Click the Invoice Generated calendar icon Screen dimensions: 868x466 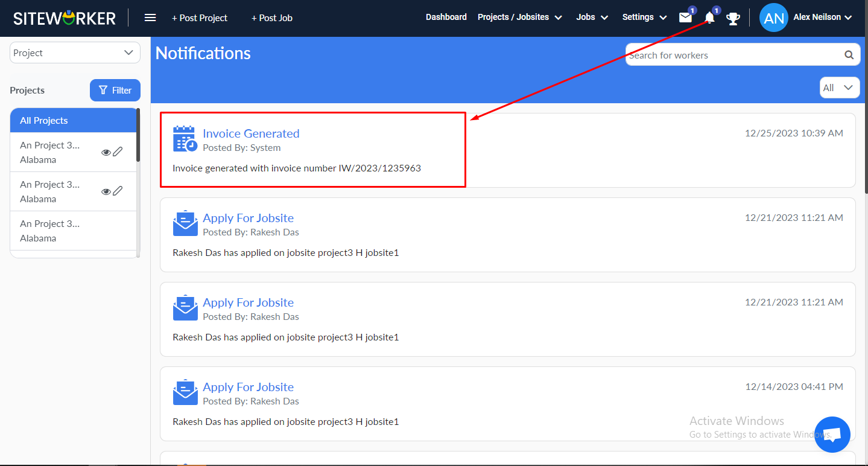click(185, 139)
